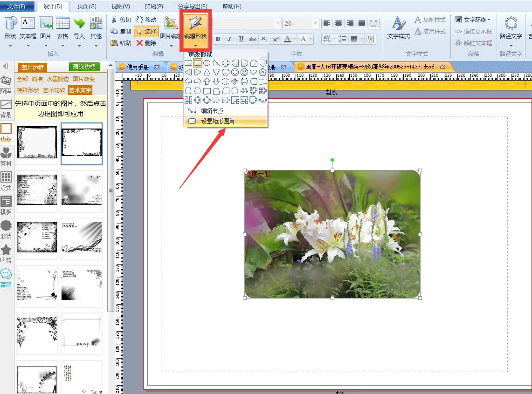Expand the Shape (形状) insert dropdown

(x=10, y=46)
